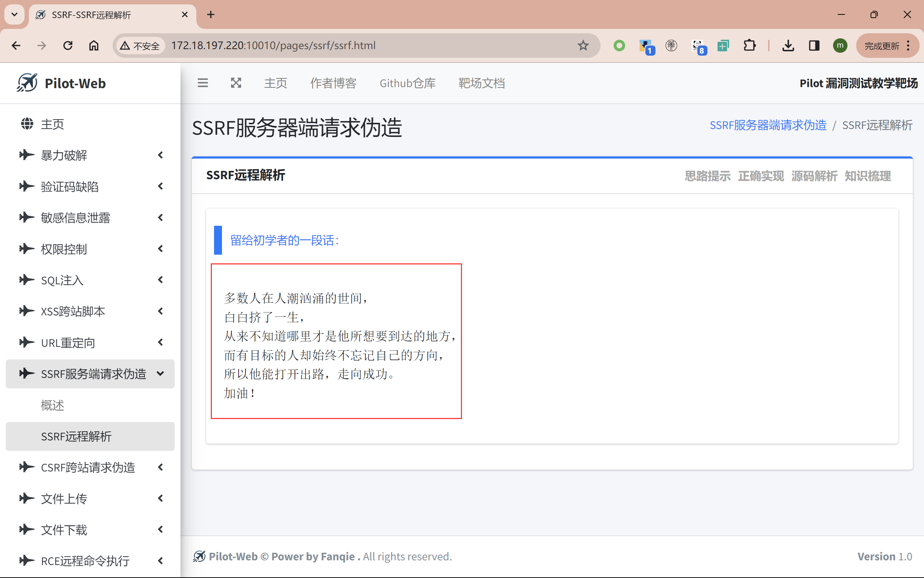Expand the URL重定向 menu chevron

point(160,342)
